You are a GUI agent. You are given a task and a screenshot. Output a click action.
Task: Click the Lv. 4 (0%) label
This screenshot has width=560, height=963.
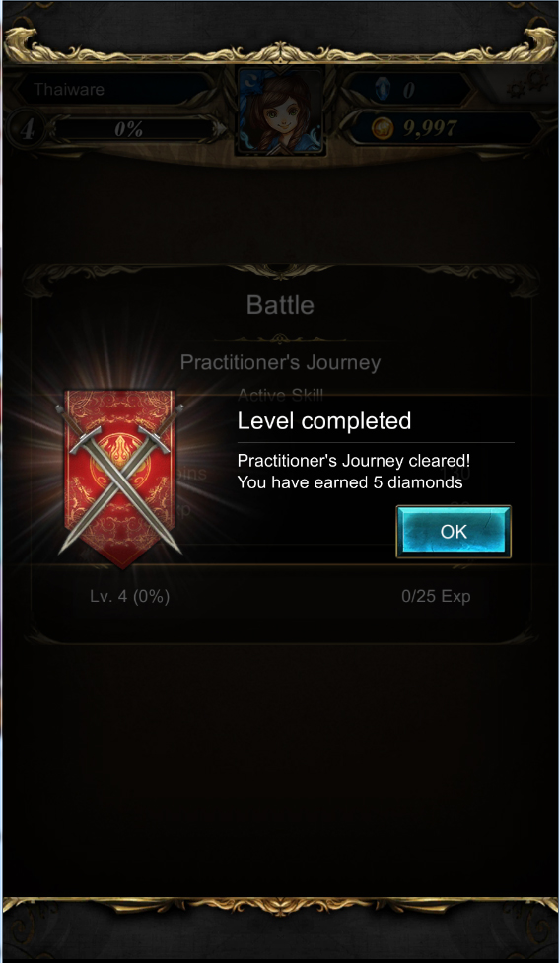129,596
